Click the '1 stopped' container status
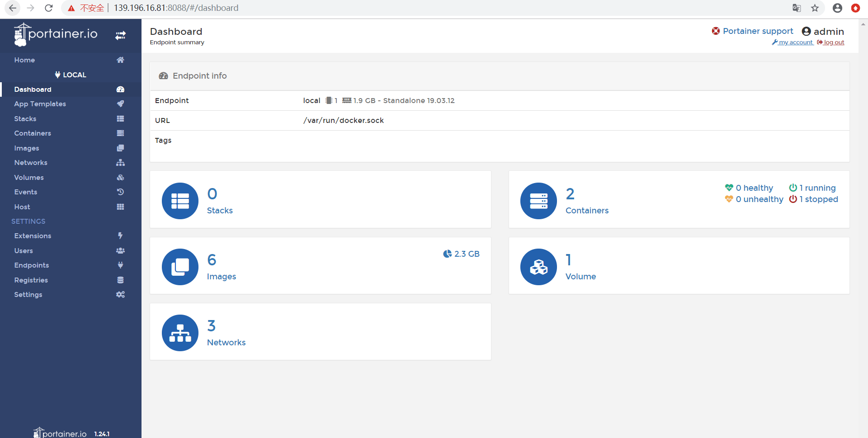The image size is (868, 438). coord(813,199)
